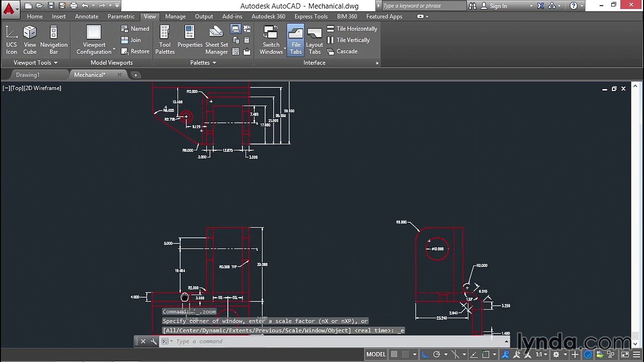
Task: Toggle polar tracking in status bar
Action: pyautogui.click(x=437, y=354)
